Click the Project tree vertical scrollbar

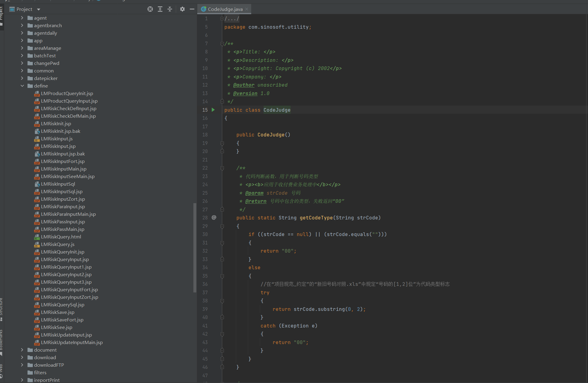pyautogui.click(x=195, y=247)
